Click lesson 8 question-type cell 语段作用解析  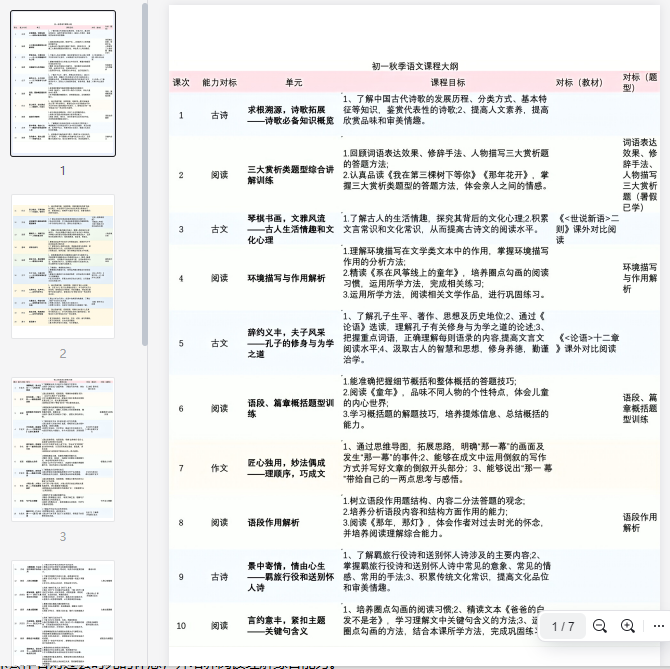tap(640, 522)
